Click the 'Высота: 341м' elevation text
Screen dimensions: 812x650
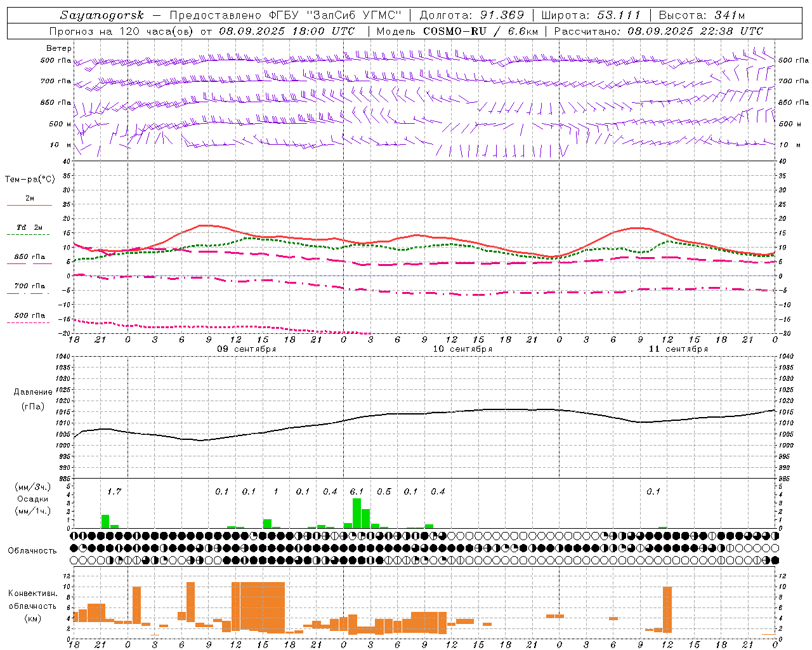702,15
